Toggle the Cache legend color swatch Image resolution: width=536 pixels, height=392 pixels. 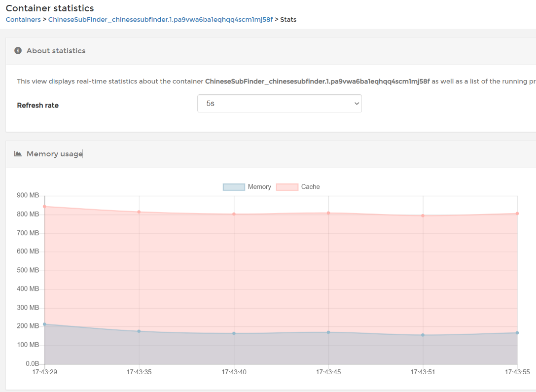pyautogui.click(x=287, y=187)
